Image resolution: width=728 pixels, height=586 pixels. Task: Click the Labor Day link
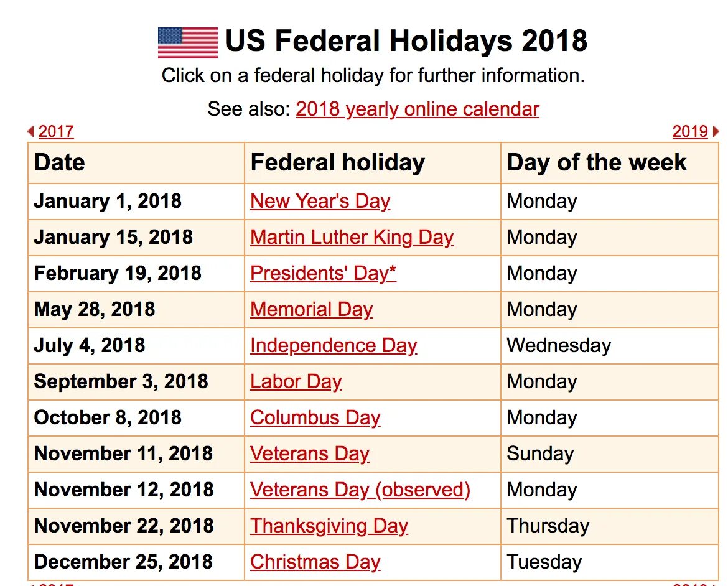click(296, 381)
